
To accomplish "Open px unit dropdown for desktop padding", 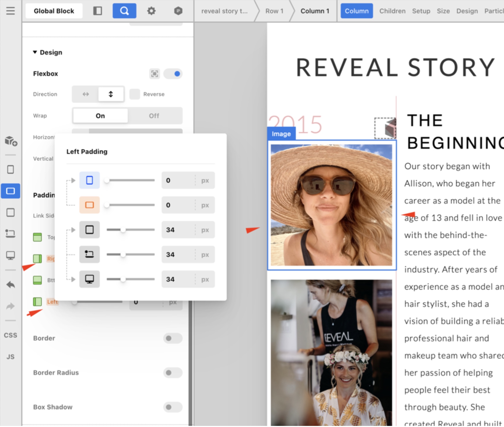I will pyautogui.click(x=205, y=279).
